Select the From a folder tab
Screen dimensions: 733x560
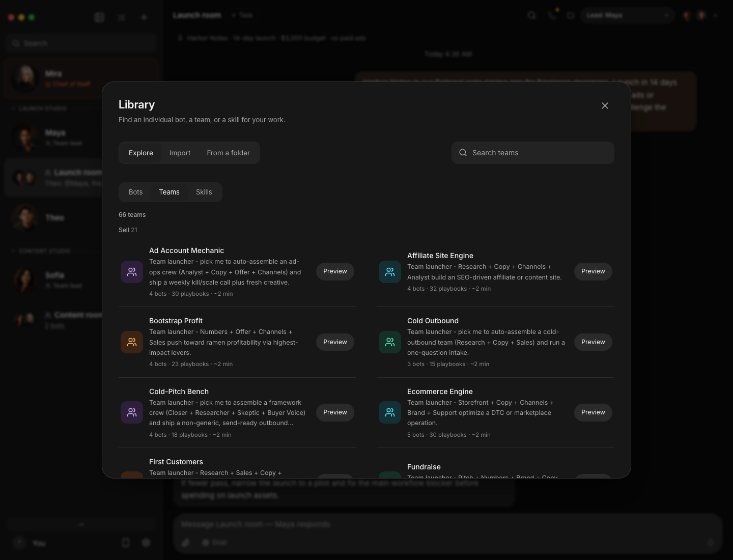coord(228,153)
